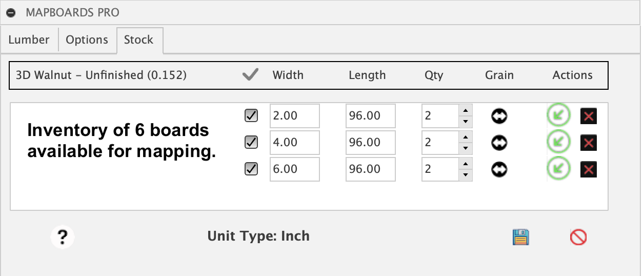
Task: Delete the 2.00 width board row
Action: click(x=589, y=116)
